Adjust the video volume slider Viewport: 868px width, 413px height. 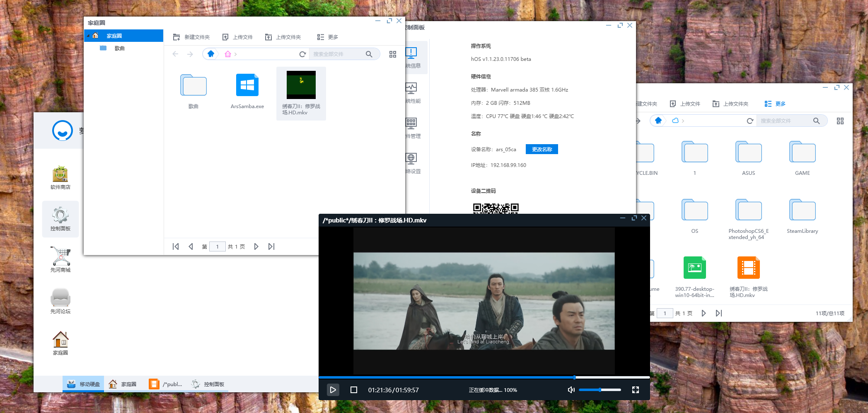[x=600, y=390]
